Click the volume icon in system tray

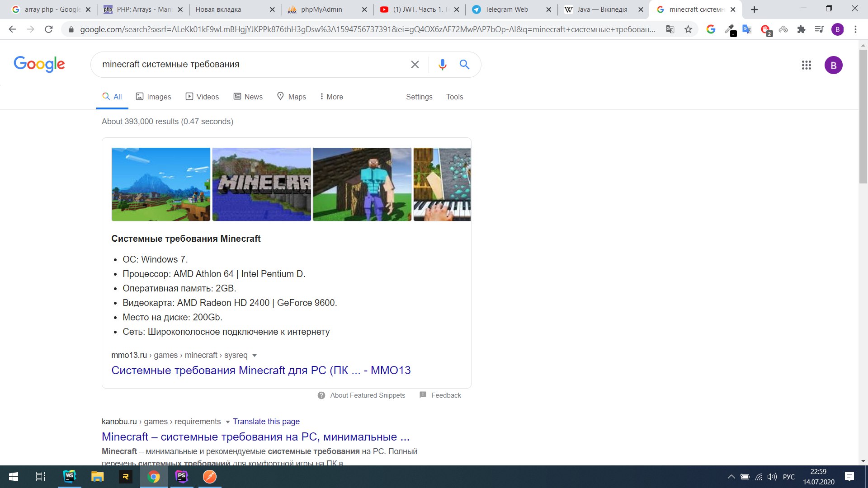(x=772, y=477)
